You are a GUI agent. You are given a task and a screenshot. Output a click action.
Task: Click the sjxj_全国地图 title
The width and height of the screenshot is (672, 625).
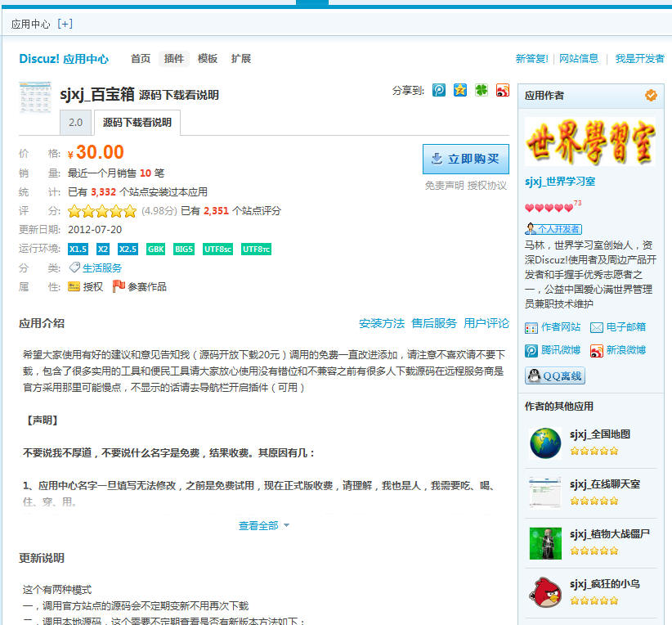click(600, 434)
